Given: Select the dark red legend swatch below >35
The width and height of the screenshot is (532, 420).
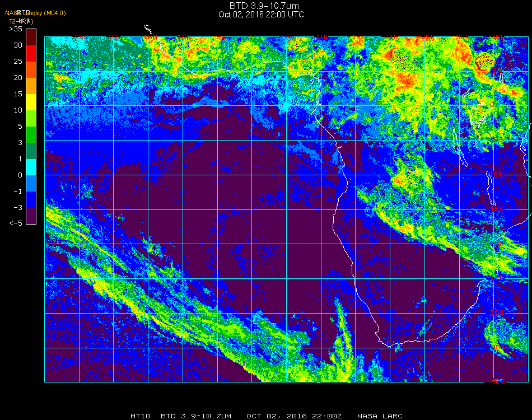Looking at the screenshot, I should pos(31,37).
